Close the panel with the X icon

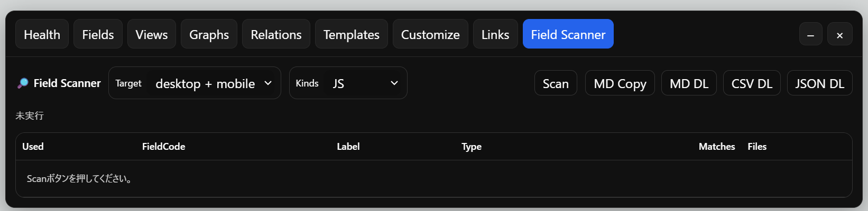pyautogui.click(x=839, y=35)
